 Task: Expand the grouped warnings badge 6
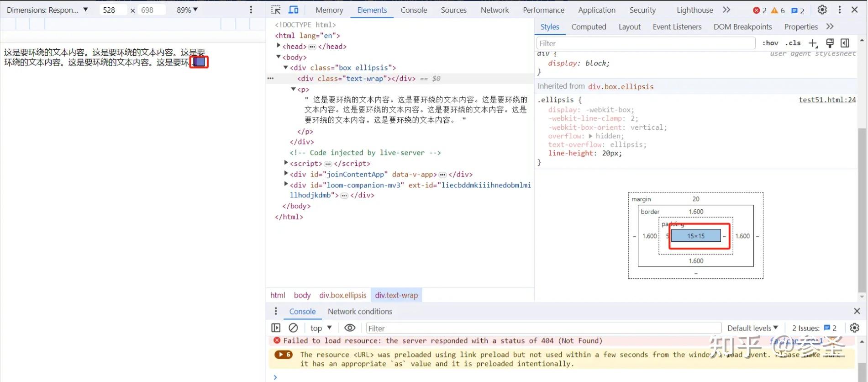[x=284, y=355]
